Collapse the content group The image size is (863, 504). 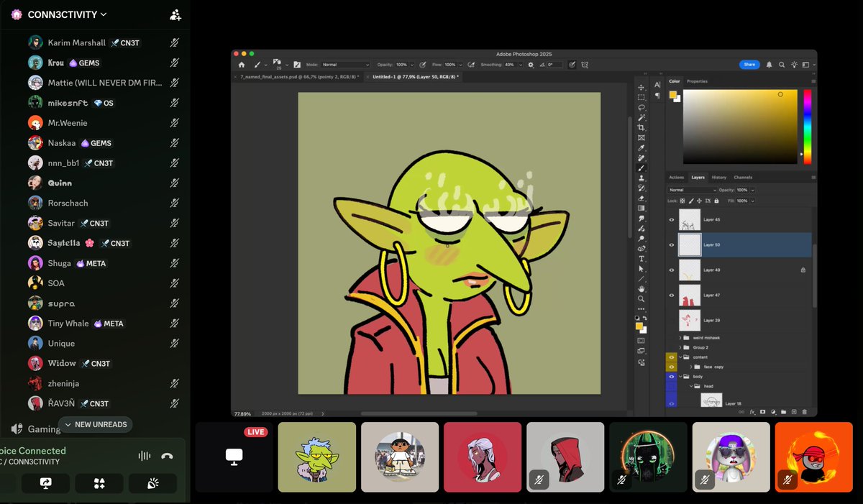(x=680, y=357)
